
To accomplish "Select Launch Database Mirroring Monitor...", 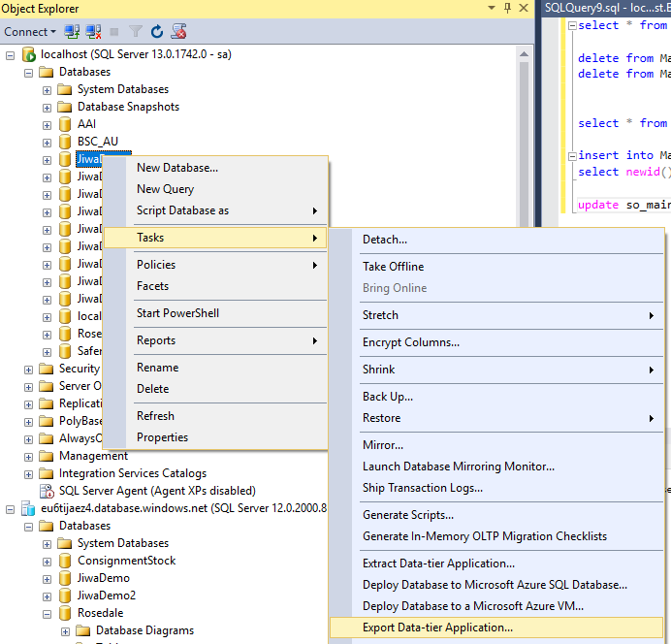I will coord(496,467).
